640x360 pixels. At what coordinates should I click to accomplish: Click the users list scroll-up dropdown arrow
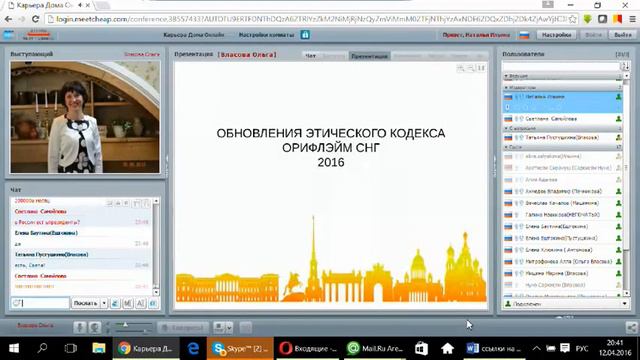coord(627,76)
